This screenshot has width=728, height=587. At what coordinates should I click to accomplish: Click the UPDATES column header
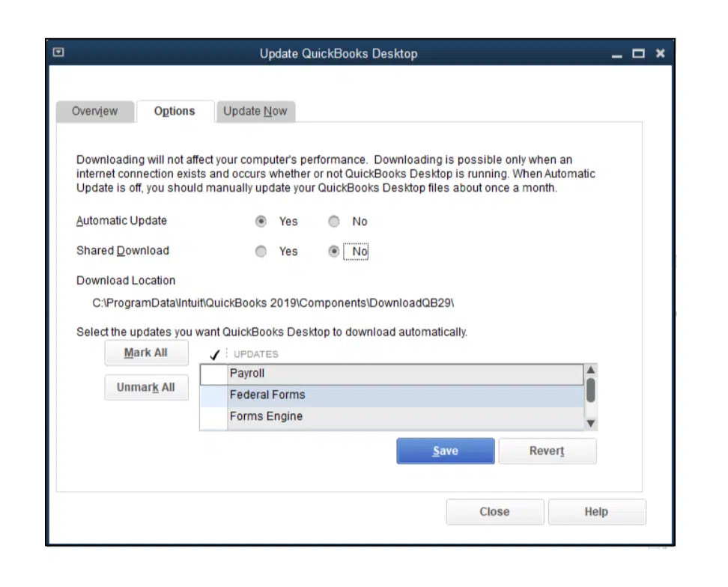tap(256, 354)
